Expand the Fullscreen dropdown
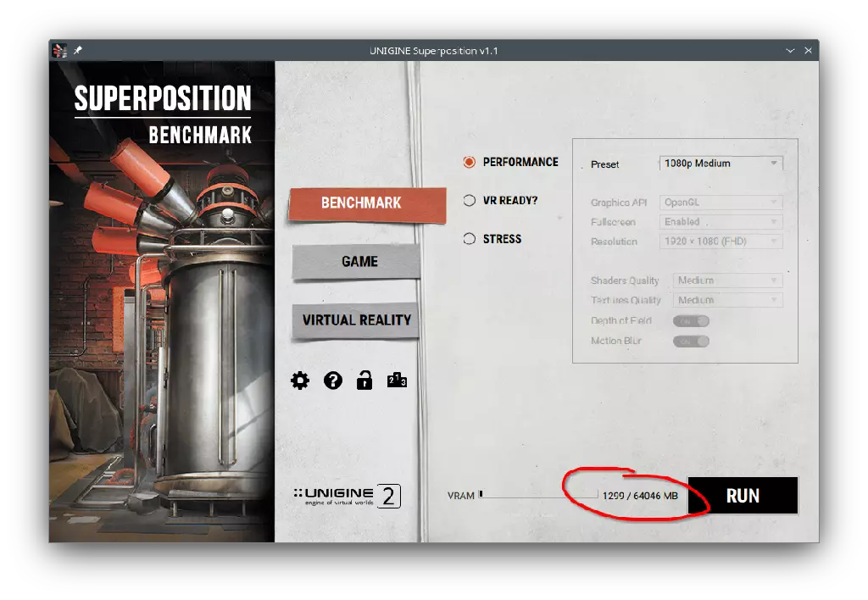This screenshot has height=600, width=868. coord(721,222)
